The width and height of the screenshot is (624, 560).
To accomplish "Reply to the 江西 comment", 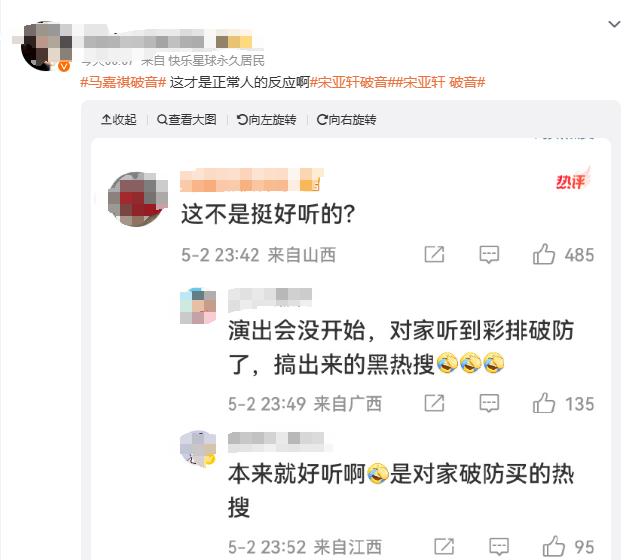I will (x=499, y=546).
